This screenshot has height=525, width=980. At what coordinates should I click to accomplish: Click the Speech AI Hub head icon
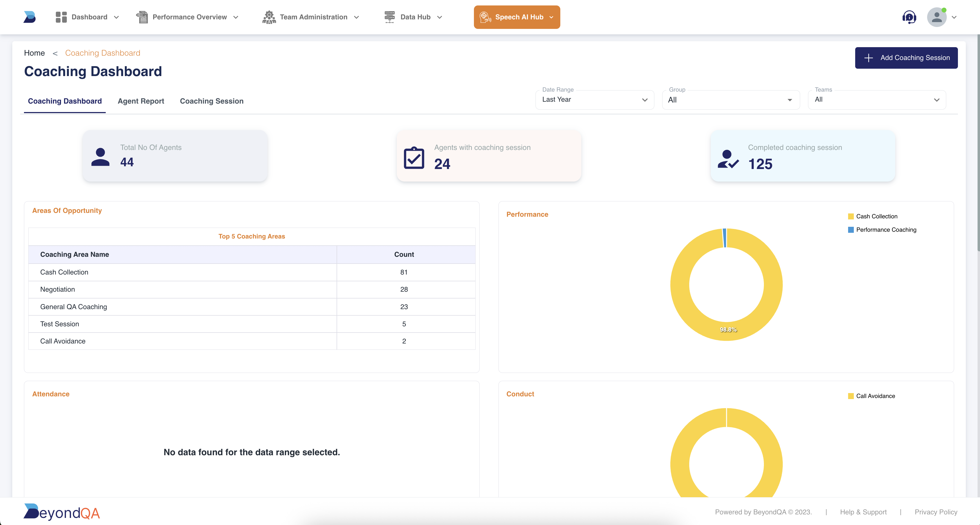[x=485, y=17]
